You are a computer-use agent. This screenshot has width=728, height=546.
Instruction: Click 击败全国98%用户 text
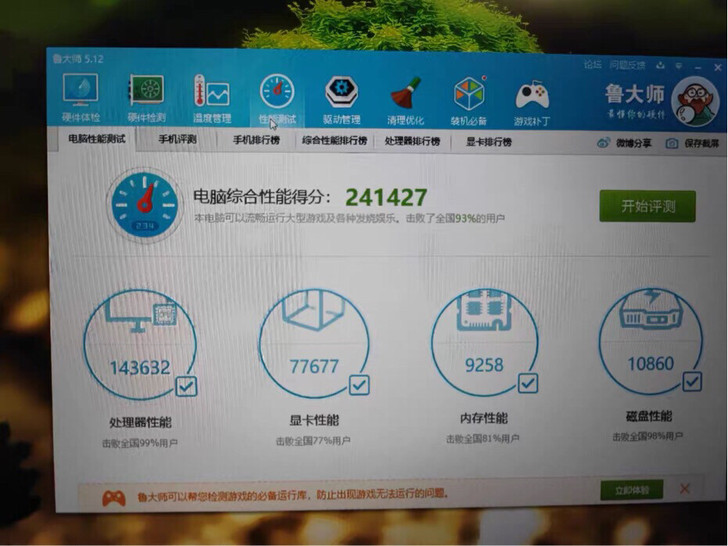coord(648,436)
